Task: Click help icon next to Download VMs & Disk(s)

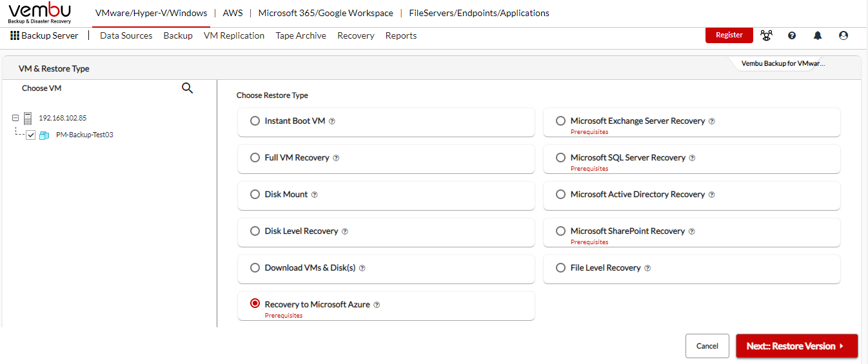Action: click(362, 268)
